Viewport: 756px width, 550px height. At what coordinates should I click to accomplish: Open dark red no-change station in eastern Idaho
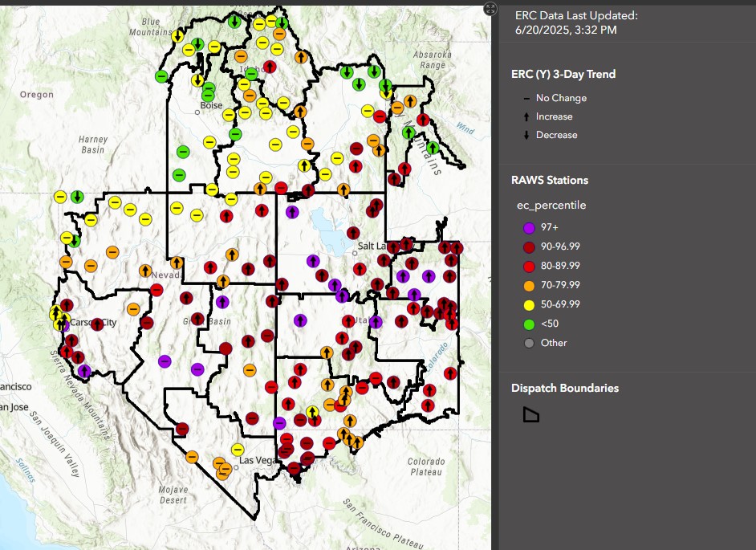coord(356,148)
